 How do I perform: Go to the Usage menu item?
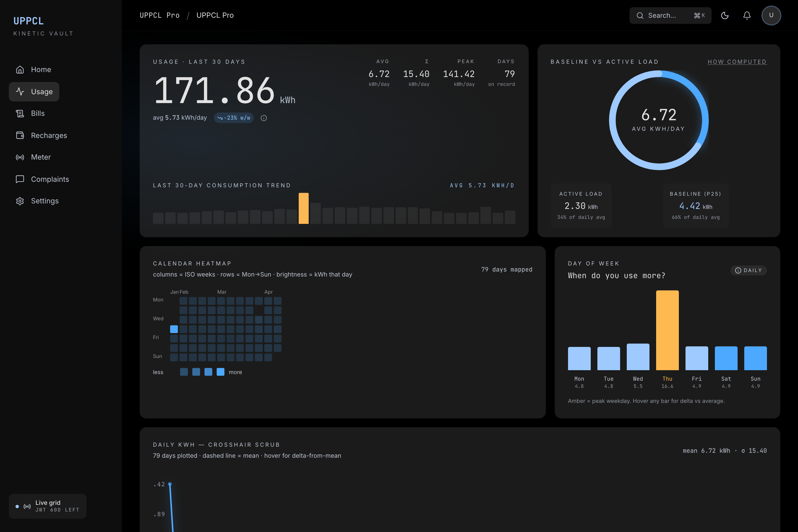[x=34, y=92]
